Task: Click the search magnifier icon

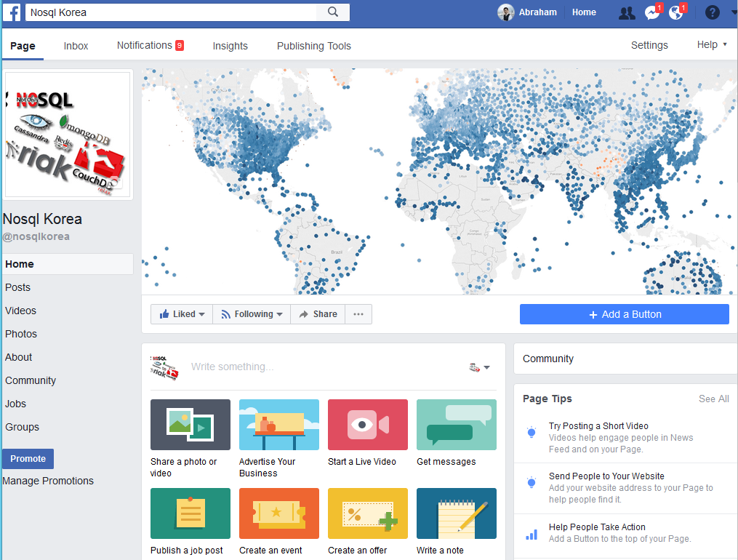Action: 333,12
